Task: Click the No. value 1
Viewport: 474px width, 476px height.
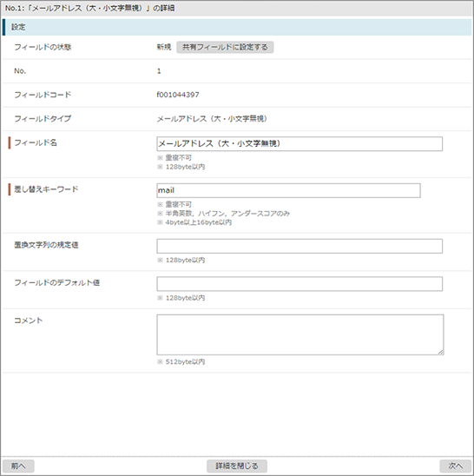Action: [159, 71]
